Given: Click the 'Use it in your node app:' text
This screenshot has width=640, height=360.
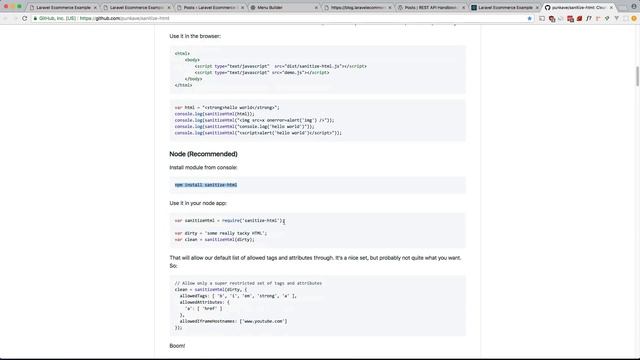Looking at the screenshot, I should click(198, 203).
